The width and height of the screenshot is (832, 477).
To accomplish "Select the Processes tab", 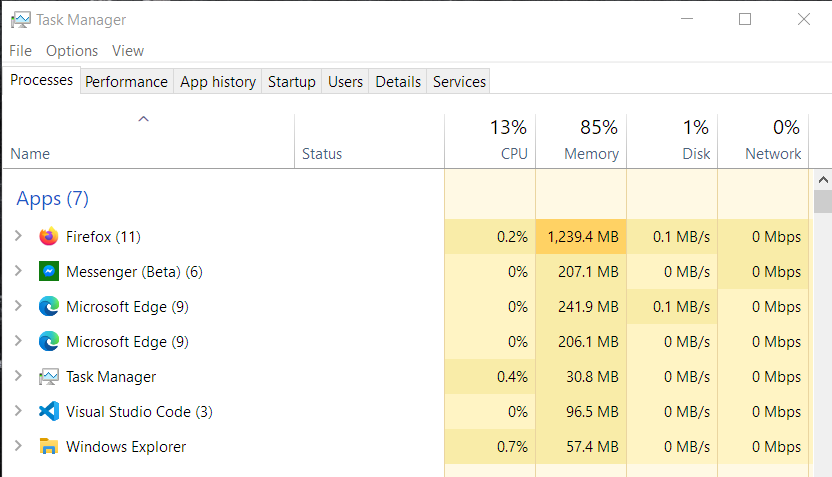I will click(x=41, y=80).
